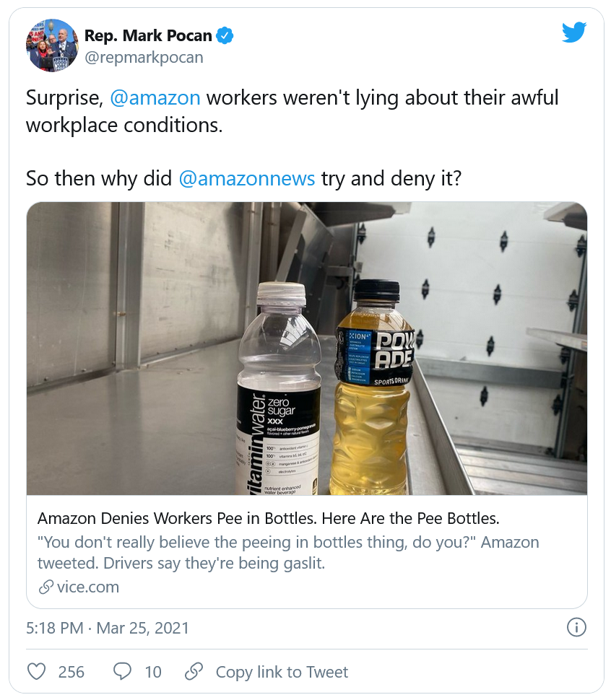
Task: Click the Amazon Denies Workers headline
Action: click(269, 518)
